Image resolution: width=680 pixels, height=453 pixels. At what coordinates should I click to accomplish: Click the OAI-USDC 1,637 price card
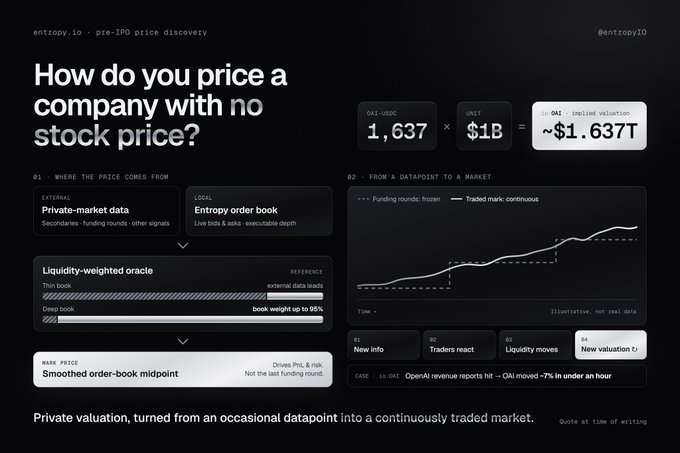pos(397,126)
